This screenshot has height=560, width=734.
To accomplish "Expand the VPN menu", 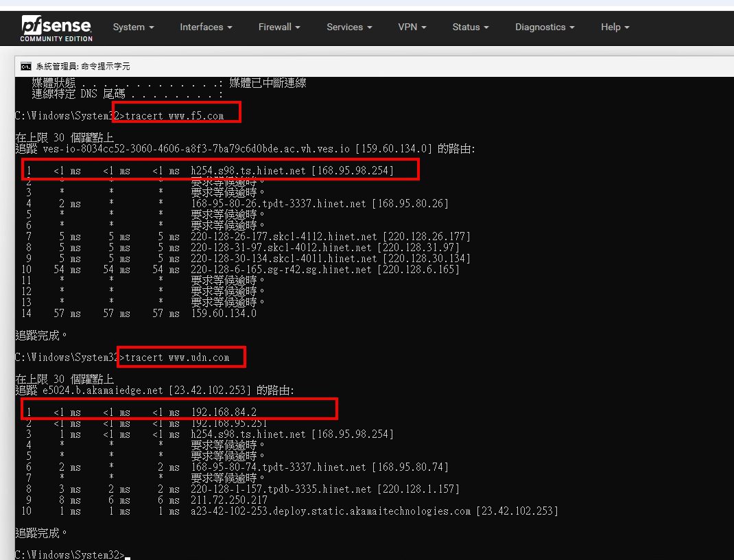I will pyautogui.click(x=412, y=27).
